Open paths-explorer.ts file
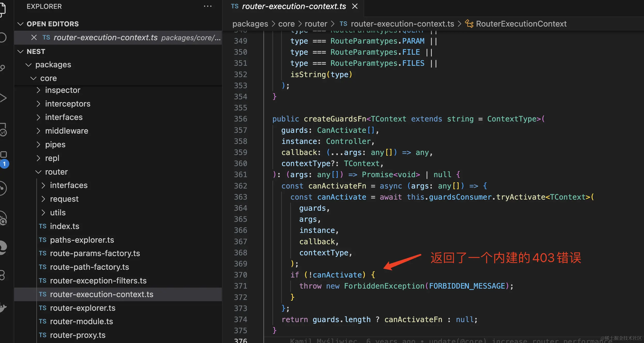Viewport: 644px width, 343px height. (82, 240)
